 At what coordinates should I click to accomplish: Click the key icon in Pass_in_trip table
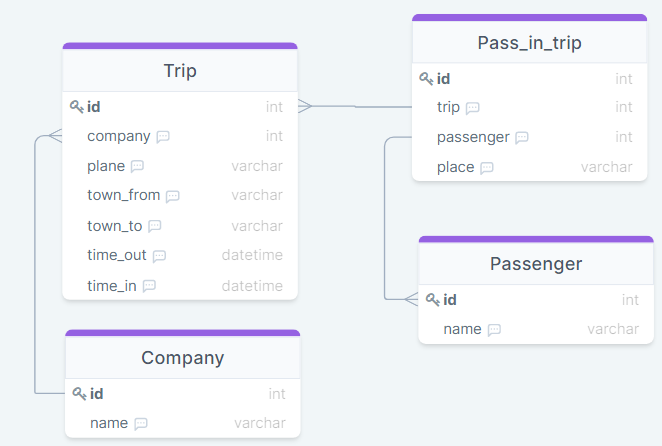[426, 79]
